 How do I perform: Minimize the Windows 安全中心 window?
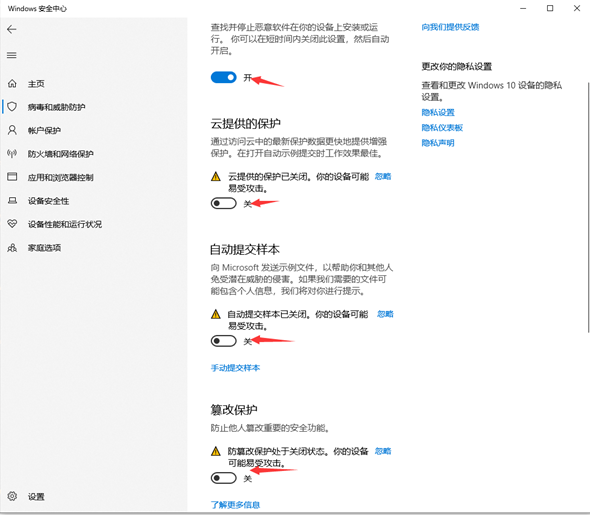(x=523, y=8)
